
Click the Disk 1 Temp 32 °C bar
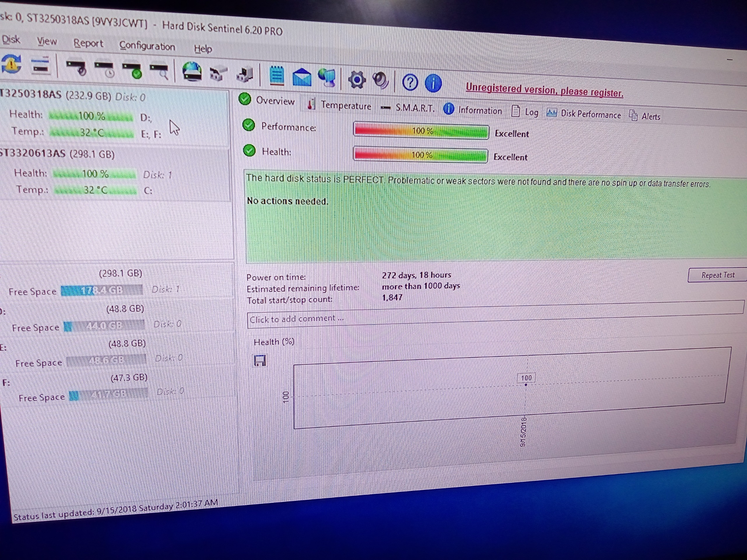(x=95, y=190)
